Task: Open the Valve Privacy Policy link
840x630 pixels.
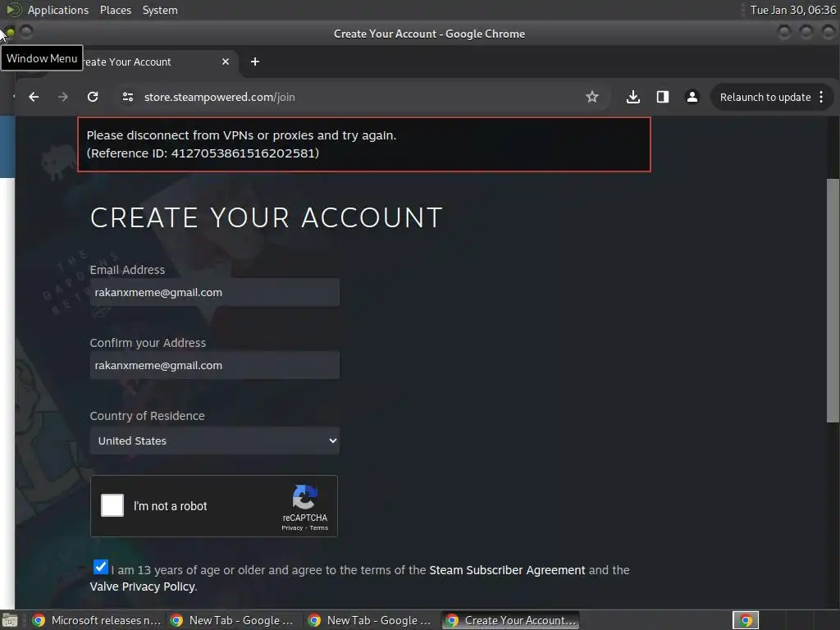Action: [142, 587]
